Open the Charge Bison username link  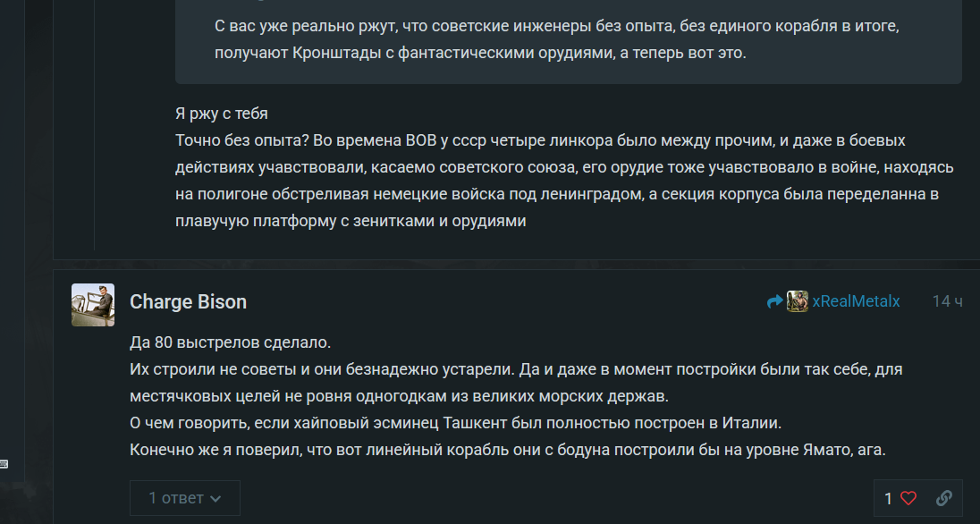pos(188,302)
